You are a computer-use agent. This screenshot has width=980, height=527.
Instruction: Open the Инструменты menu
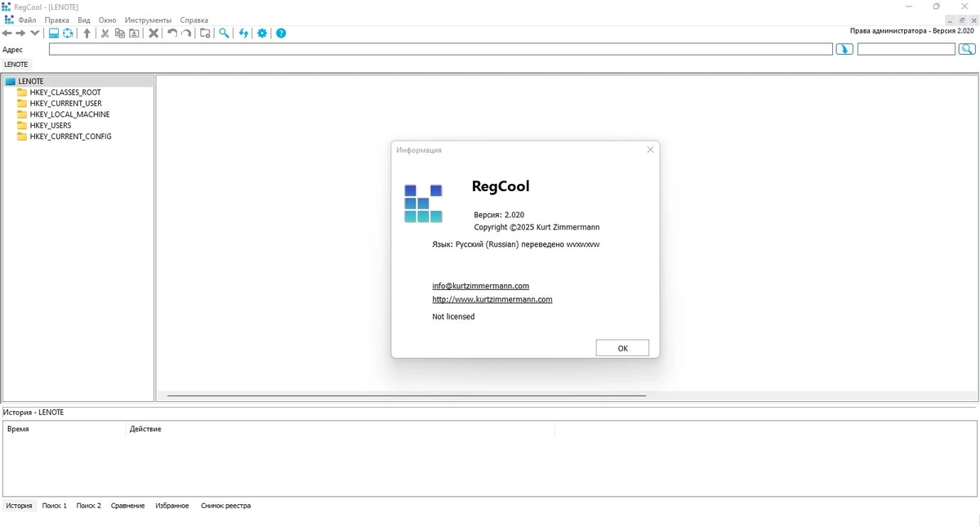(148, 20)
